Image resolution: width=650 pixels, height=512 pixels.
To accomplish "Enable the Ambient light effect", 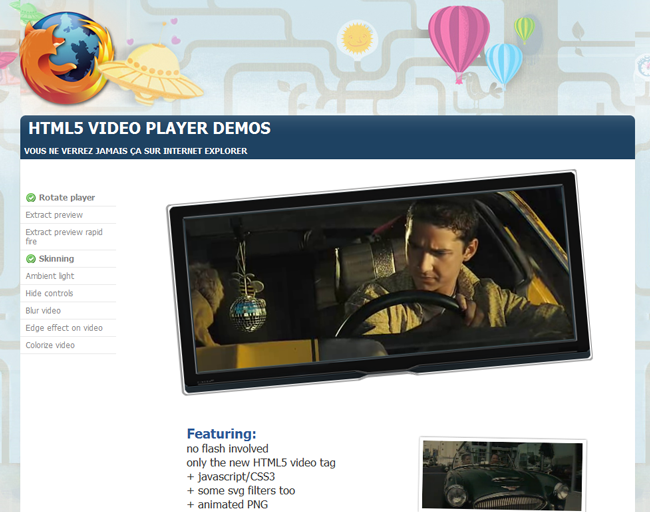I will tap(50, 276).
